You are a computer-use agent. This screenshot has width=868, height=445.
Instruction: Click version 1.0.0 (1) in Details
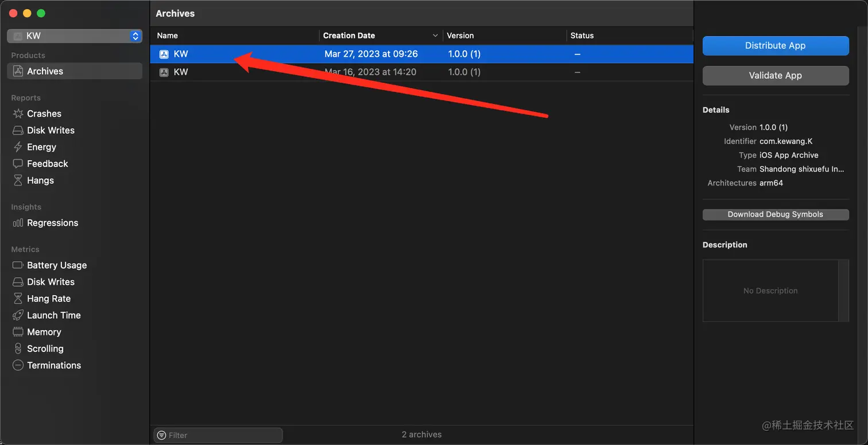click(773, 127)
